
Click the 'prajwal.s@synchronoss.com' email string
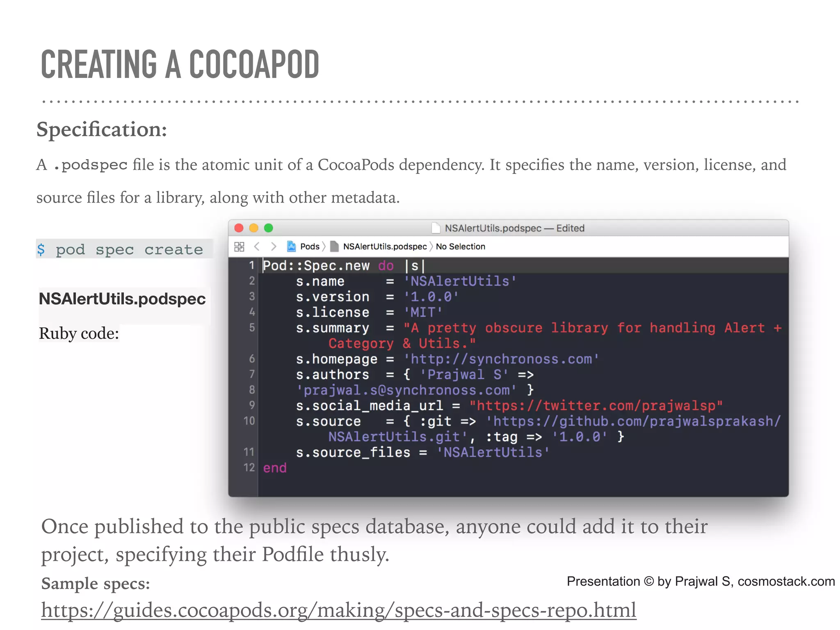(406, 390)
